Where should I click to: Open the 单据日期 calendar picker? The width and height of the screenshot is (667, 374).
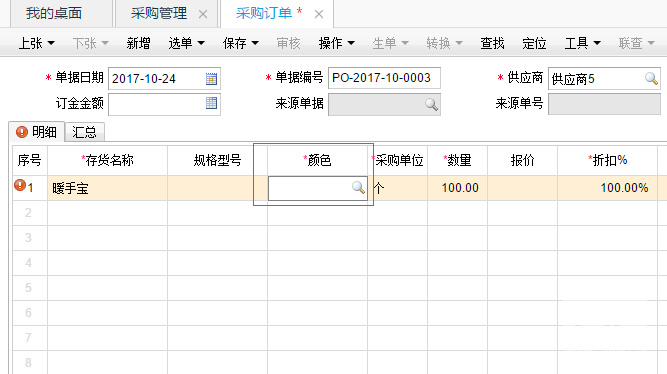211,79
